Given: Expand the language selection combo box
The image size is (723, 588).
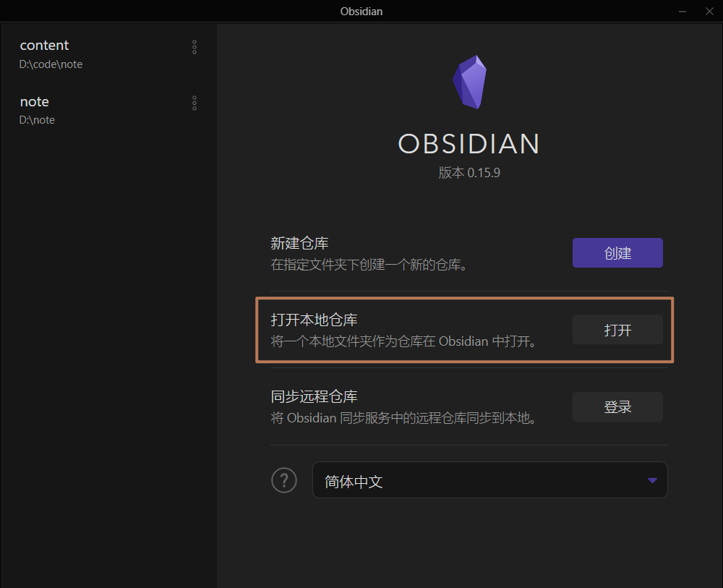Looking at the screenshot, I should [489, 480].
